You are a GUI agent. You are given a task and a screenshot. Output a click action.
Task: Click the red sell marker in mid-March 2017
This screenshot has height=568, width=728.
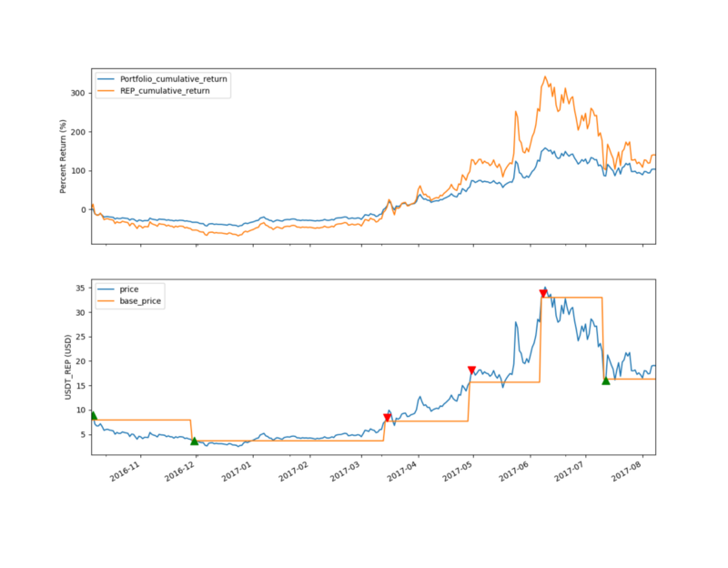click(387, 418)
